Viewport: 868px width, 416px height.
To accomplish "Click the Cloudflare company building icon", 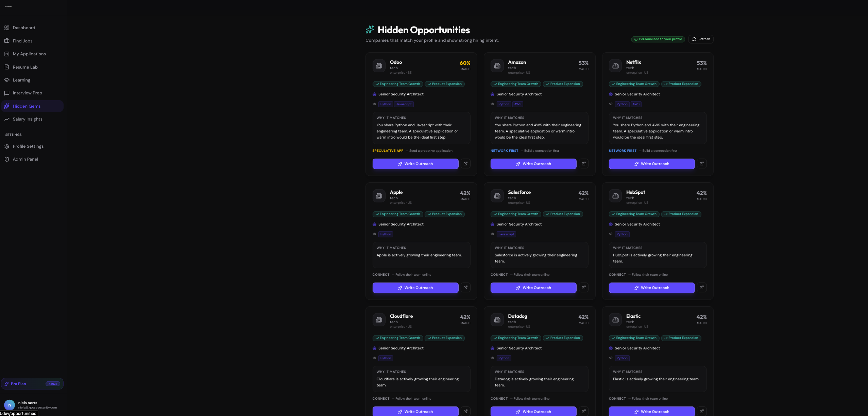I will point(379,320).
